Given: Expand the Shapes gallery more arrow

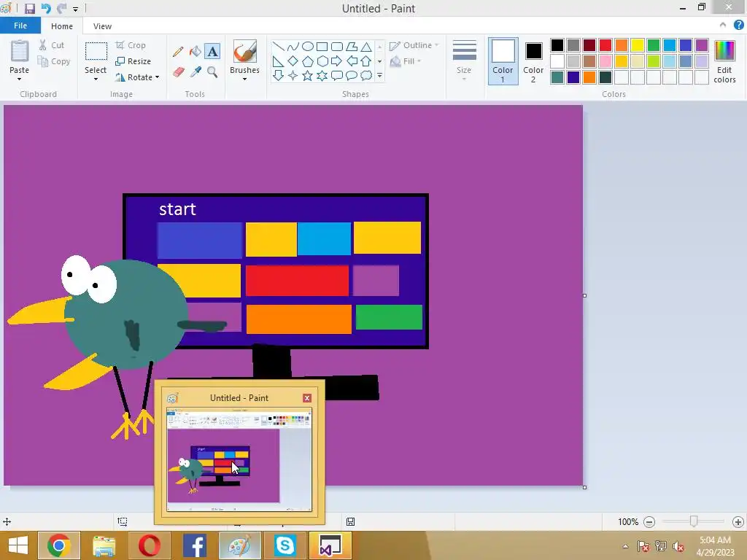Looking at the screenshot, I should pos(379,75).
